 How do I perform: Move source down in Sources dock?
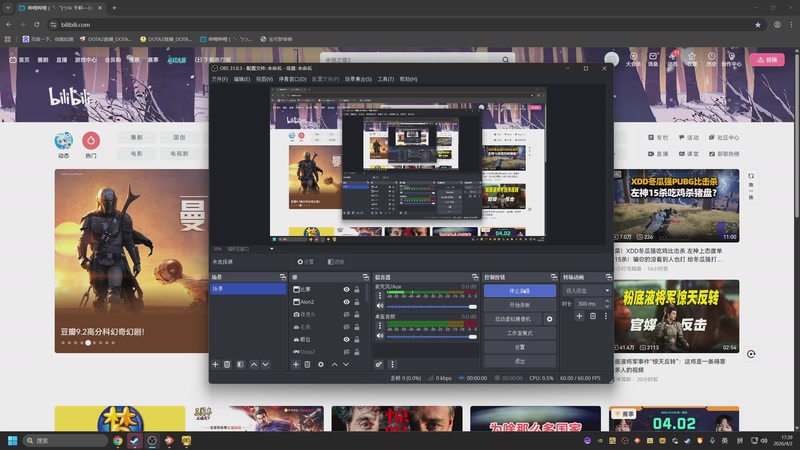pyautogui.click(x=346, y=364)
